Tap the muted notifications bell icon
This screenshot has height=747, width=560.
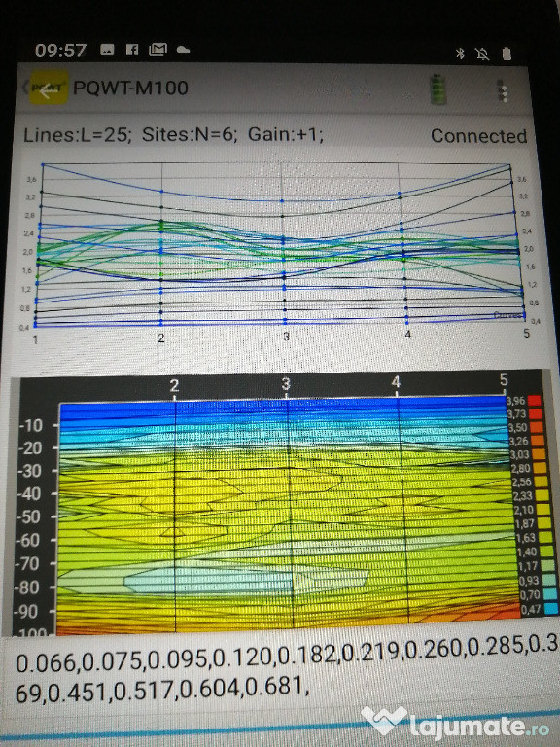[x=482, y=53]
